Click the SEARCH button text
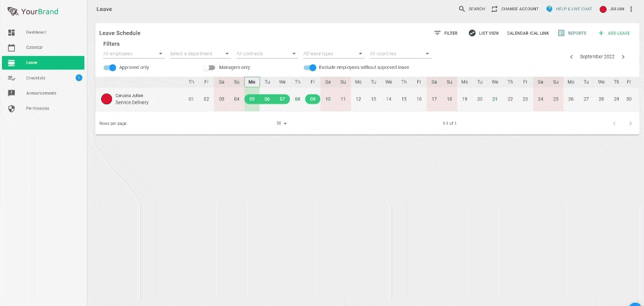 coord(477,9)
